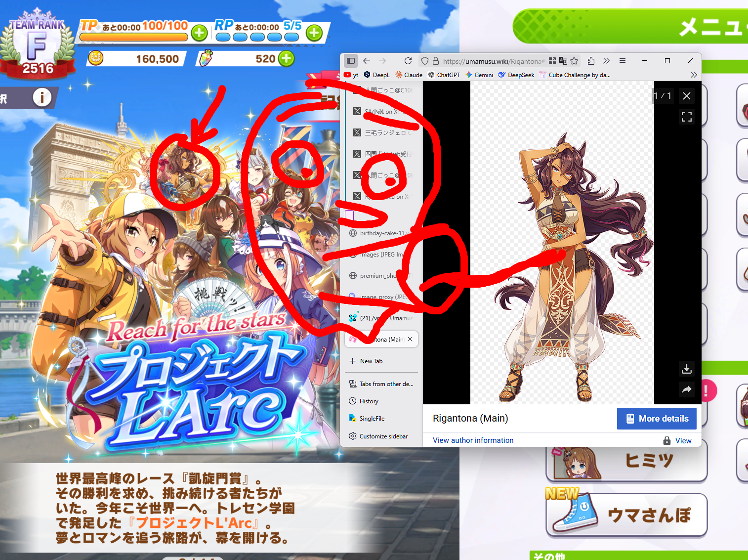This screenshot has height=560, width=748.
Task: Open SingleFile in the sidebar
Action: click(381, 419)
